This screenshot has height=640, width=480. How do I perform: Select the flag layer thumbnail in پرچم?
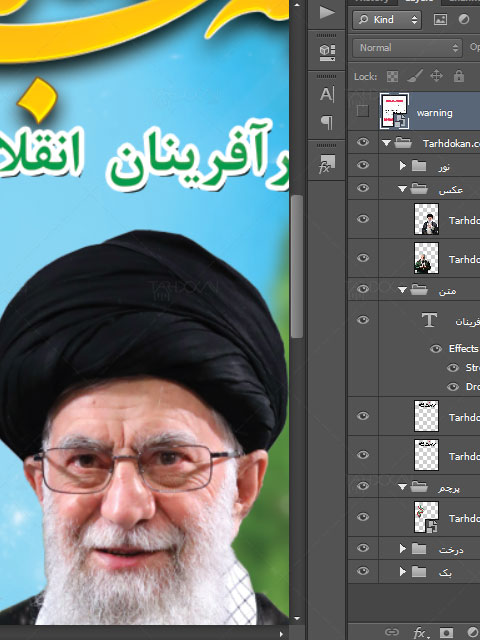point(426,517)
